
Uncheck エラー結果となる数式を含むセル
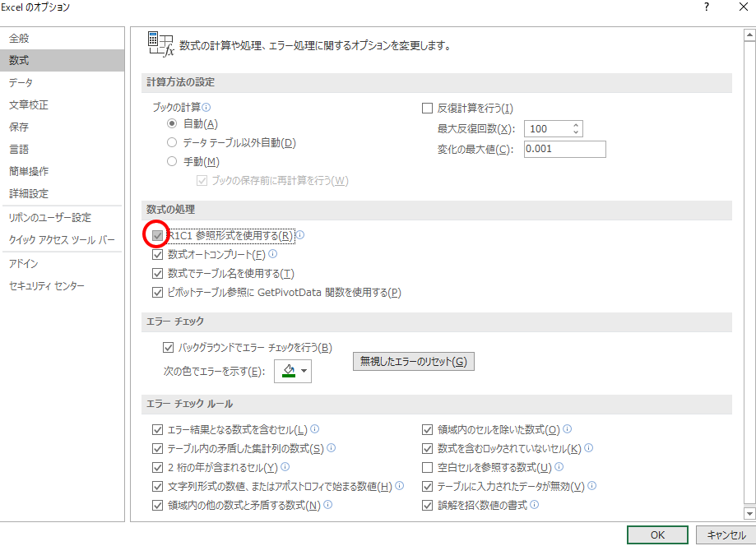click(157, 429)
